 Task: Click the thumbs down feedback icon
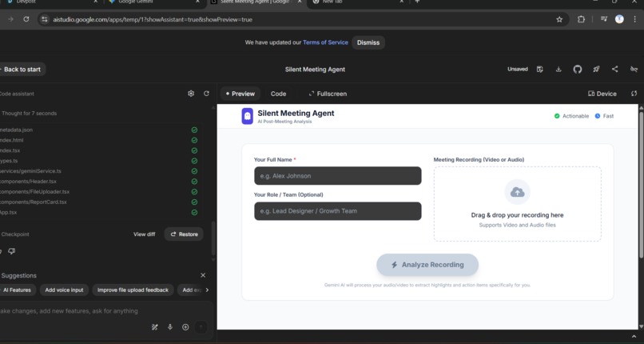coord(11,251)
